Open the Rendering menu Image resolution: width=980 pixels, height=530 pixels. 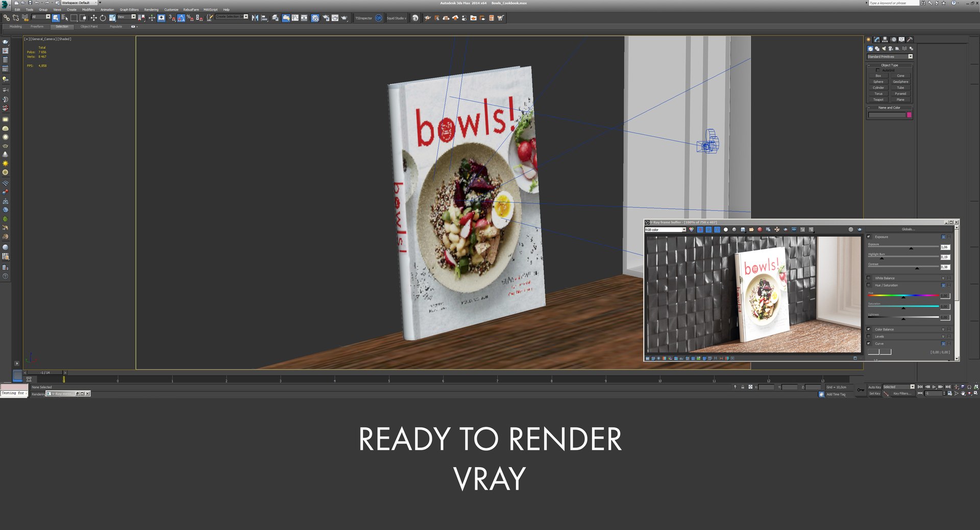pyautogui.click(x=151, y=10)
